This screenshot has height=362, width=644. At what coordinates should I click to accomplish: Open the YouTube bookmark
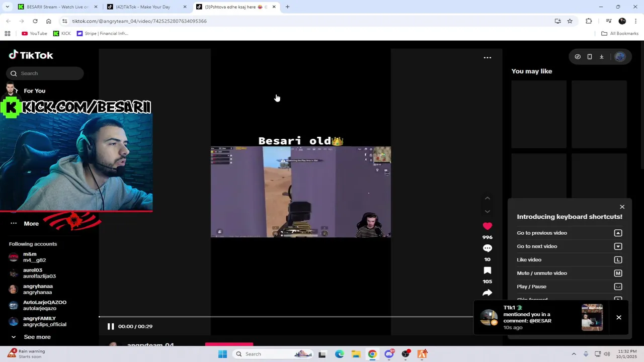(34, 33)
